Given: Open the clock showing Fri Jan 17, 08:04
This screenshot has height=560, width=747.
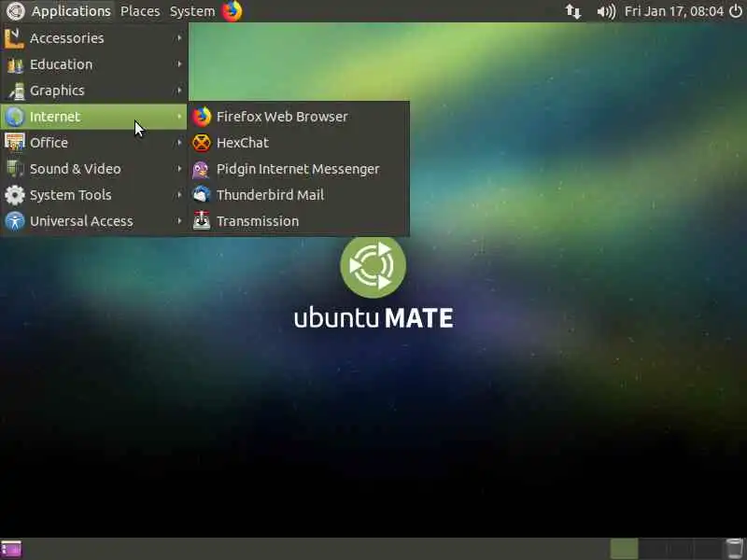Looking at the screenshot, I should click(673, 11).
